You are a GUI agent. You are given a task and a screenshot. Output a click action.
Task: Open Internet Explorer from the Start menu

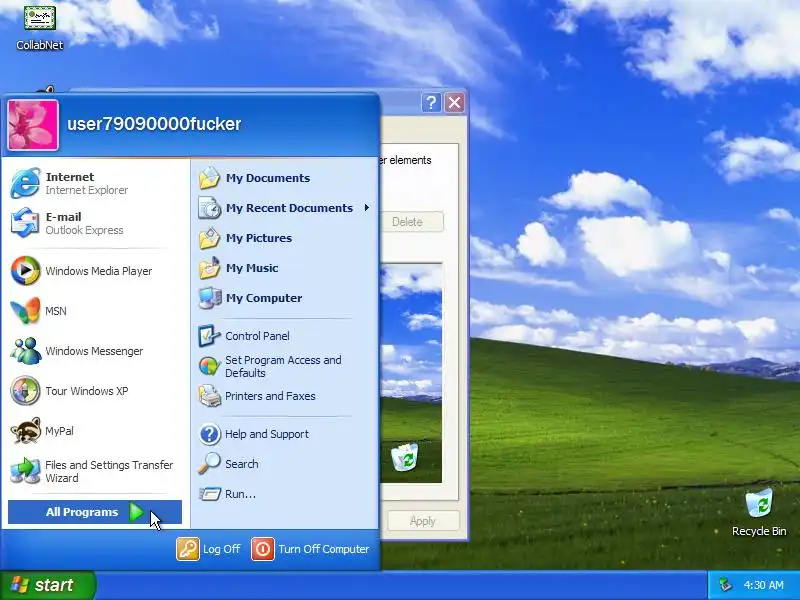click(25, 183)
